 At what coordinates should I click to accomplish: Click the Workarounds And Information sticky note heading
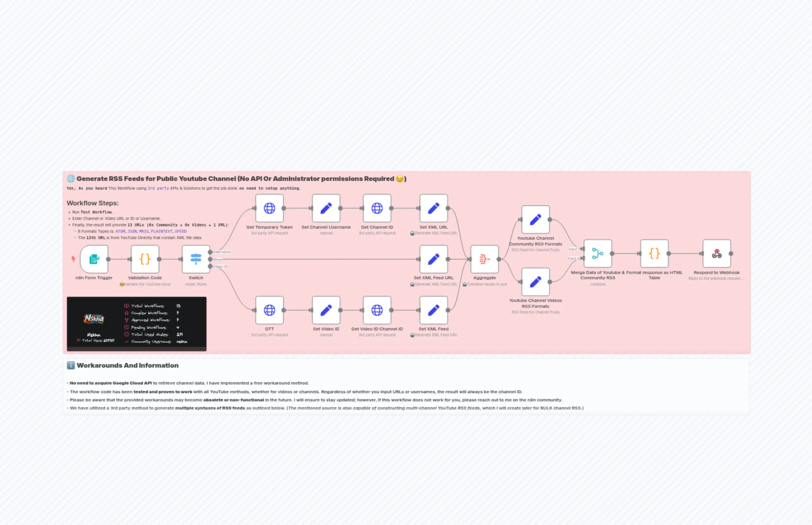pyautogui.click(x=127, y=365)
